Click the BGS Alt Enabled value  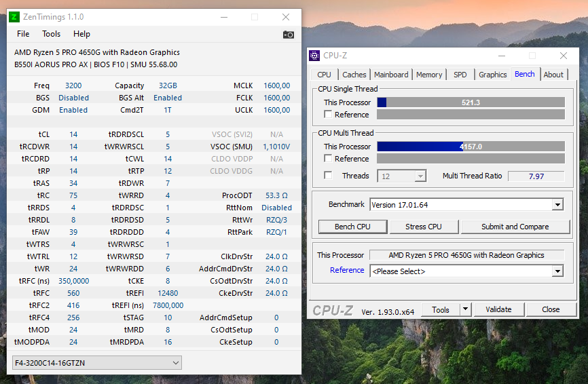tap(168, 98)
